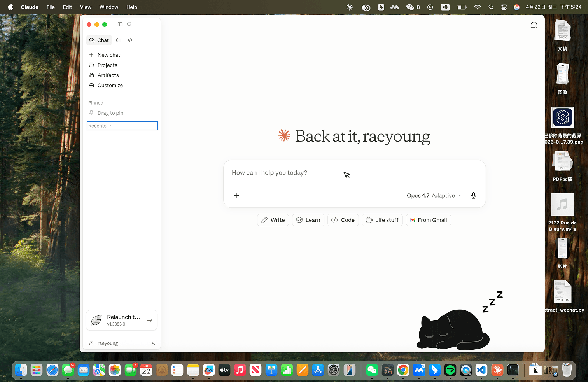Open Mail from the Dock
The image size is (588, 382).
coord(84,370)
